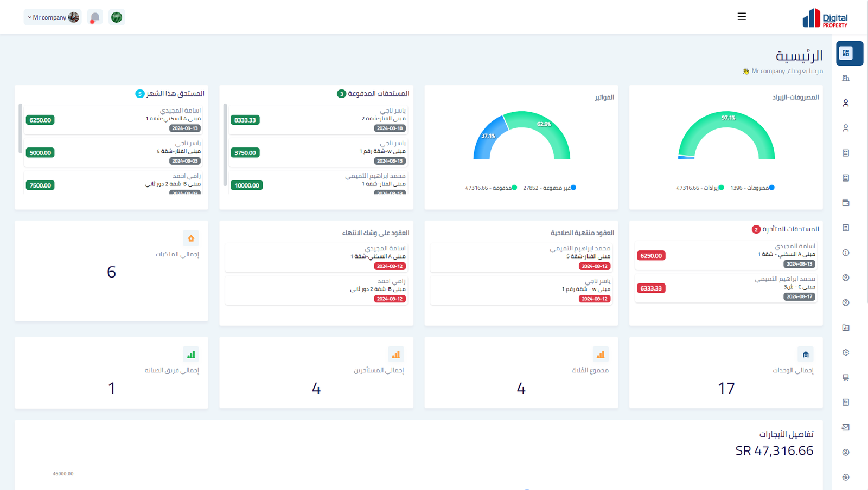Screen dimensions: 868x490
Task: Open the إجمالي الوحدات card showing 17
Action: pos(726,373)
